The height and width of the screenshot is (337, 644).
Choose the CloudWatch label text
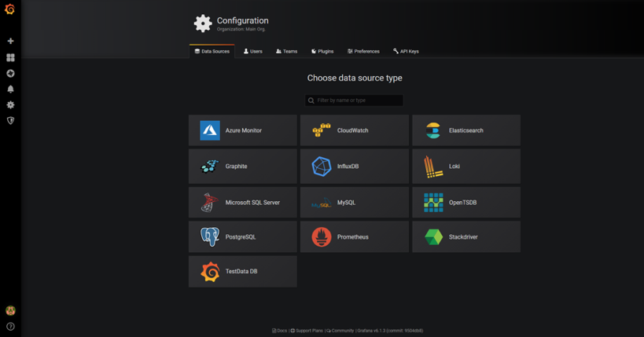(353, 130)
